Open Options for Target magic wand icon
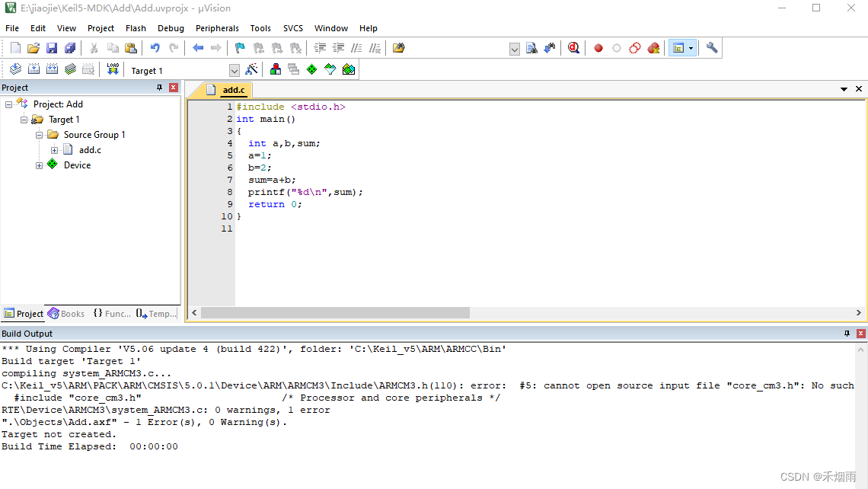Screen dimensions: 868x489 pyautogui.click(x=251, y=69)
